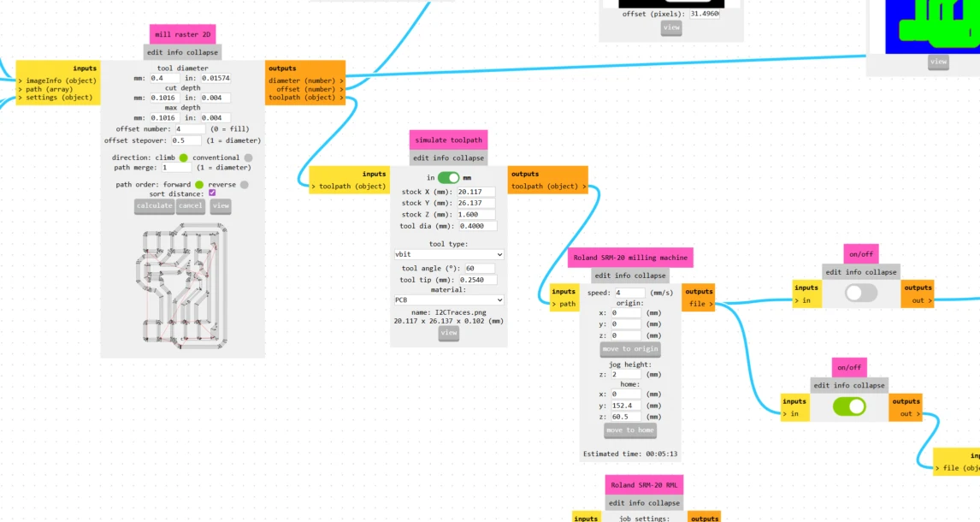980x522 pixels.
Task: Click the max depth mm field
Action: tap(164, 117)
